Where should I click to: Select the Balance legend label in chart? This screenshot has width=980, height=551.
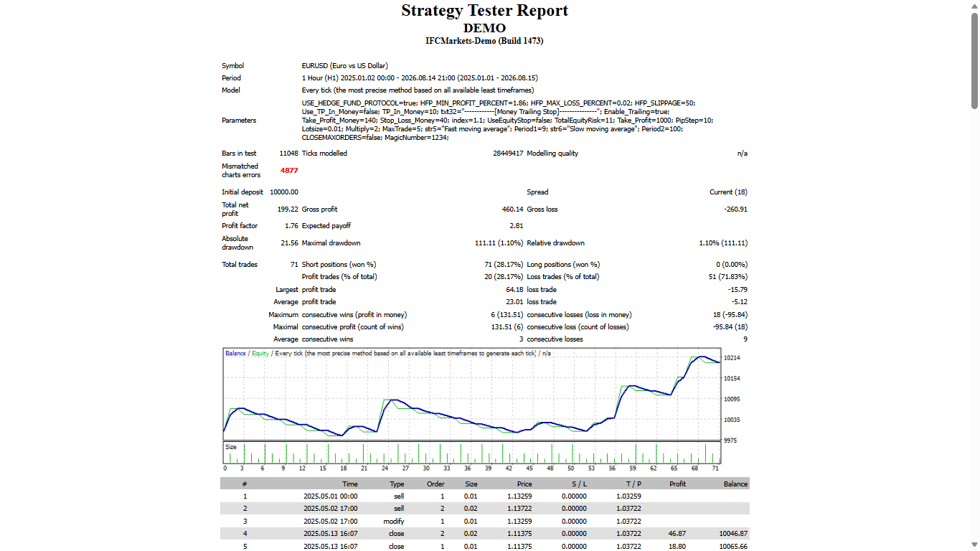coord(235,354)
